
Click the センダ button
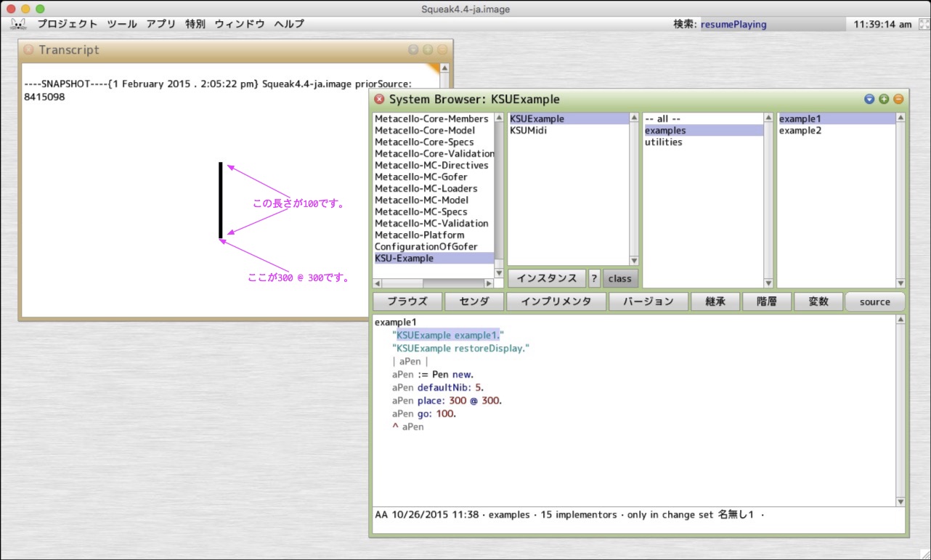tap(474, 302)
